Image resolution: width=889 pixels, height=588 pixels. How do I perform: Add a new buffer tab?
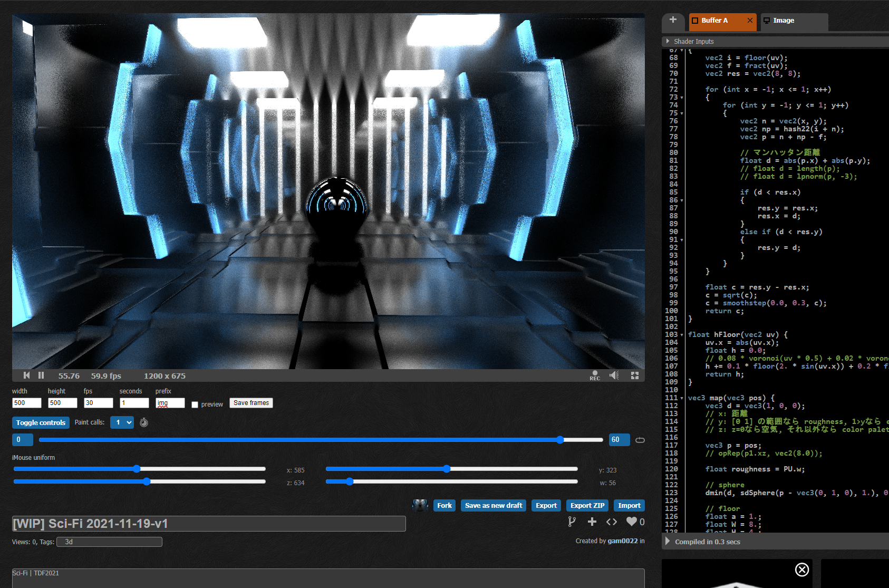coord(673,20)
